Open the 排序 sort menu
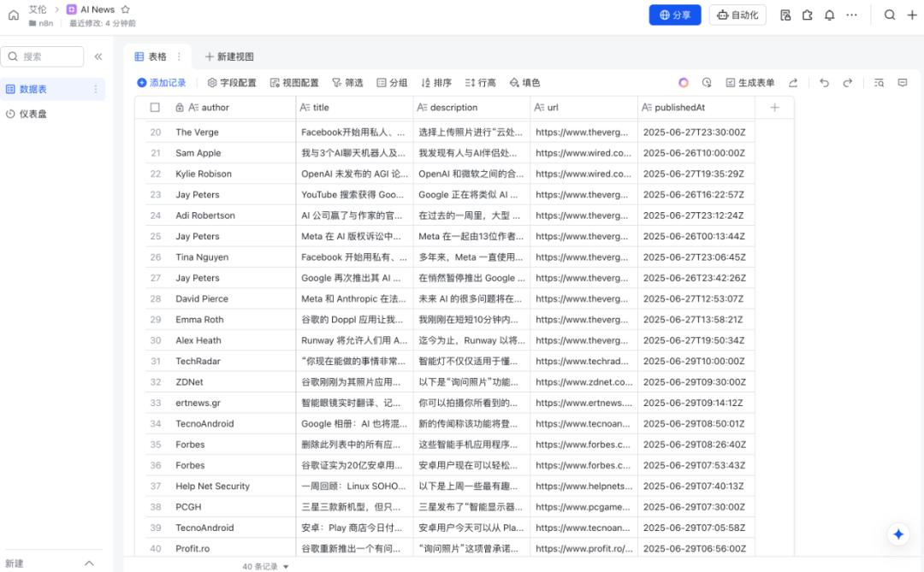The image size is (924, 572). 436,82
